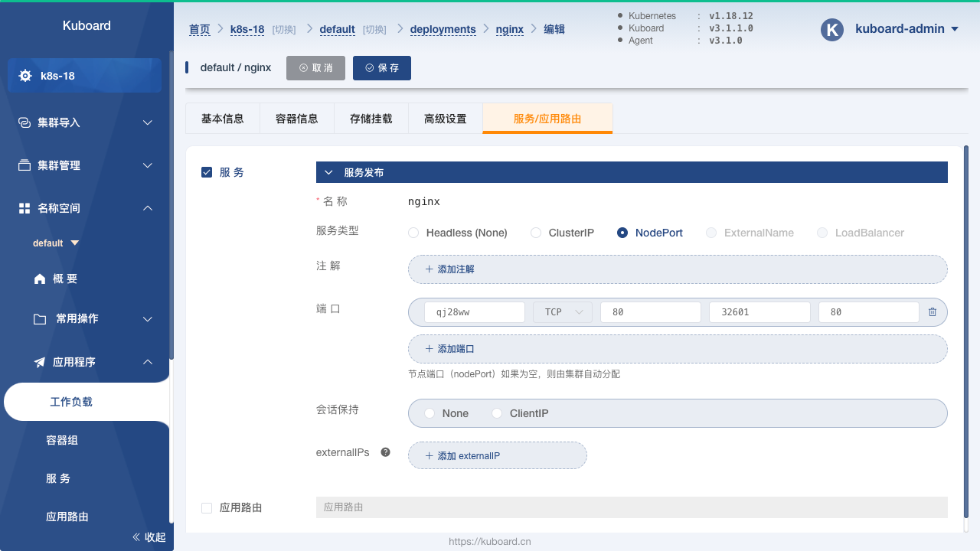980x551 pixels.
Task: Expand the 集群管理 menu chevron
Action: pos(148,165)
